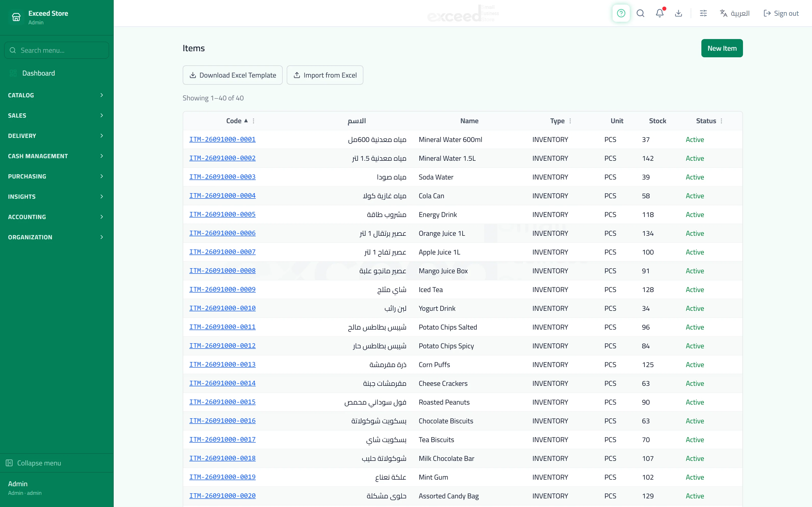This screenshot has width=812, height=507.
Task: Open the Status column options menu dots
Action: click(x=721, y=121)
